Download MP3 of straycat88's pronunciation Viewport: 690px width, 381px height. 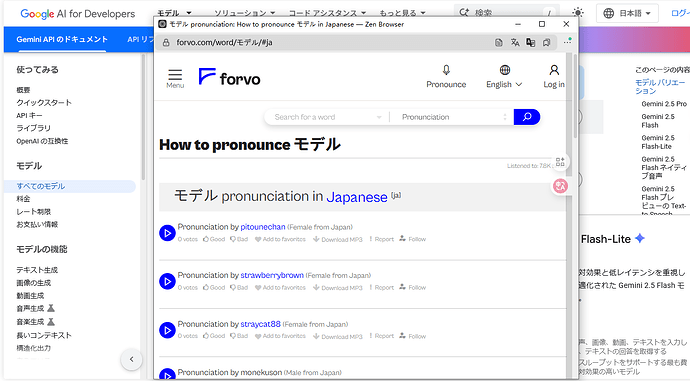pos(338,336)
